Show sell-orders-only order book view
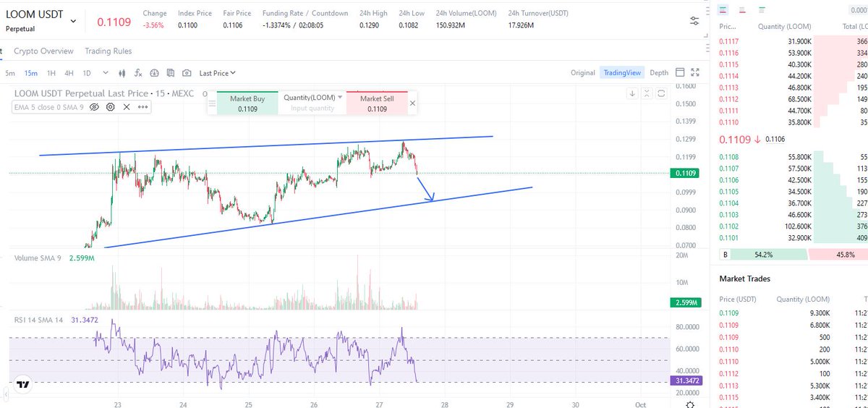 (743, 9)
